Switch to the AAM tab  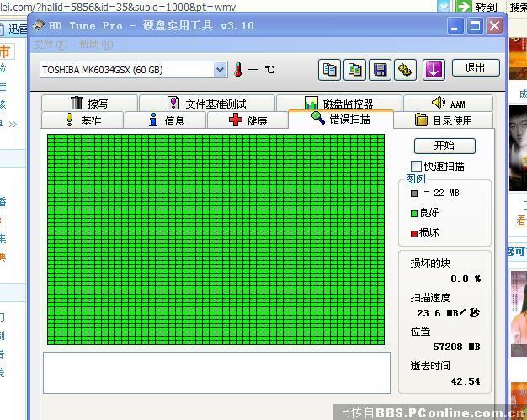point(448,104)
